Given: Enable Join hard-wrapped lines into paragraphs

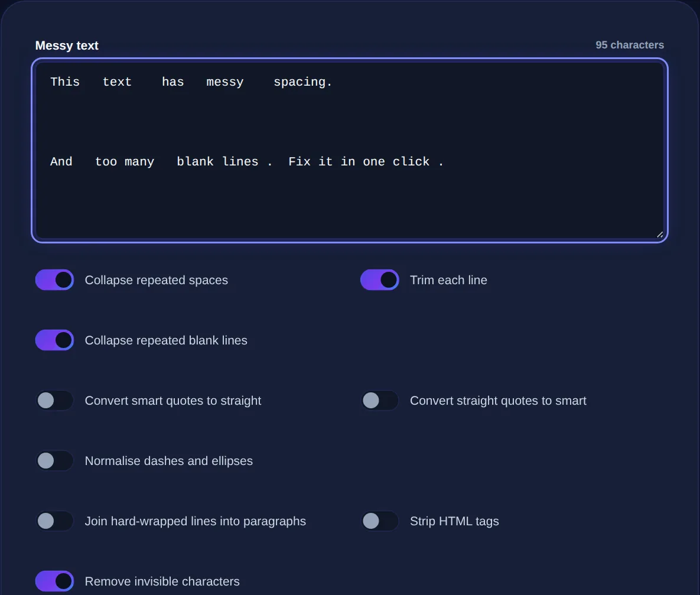Looking at the screenshot, I should [x=54, y=521].
